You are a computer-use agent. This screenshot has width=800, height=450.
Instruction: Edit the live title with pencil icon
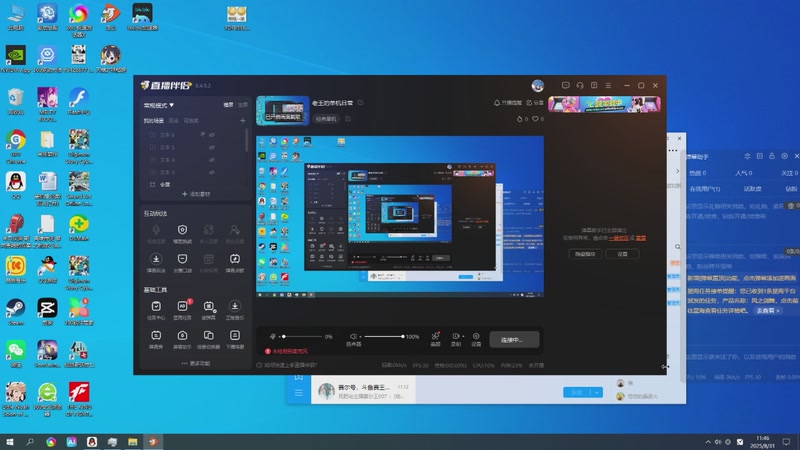tap(361, 103)
